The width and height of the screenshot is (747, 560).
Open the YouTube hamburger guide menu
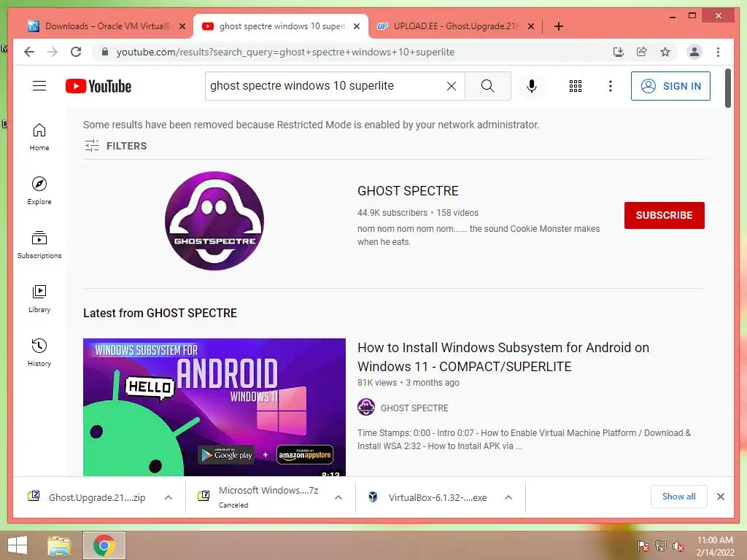[x=39, y=86]
